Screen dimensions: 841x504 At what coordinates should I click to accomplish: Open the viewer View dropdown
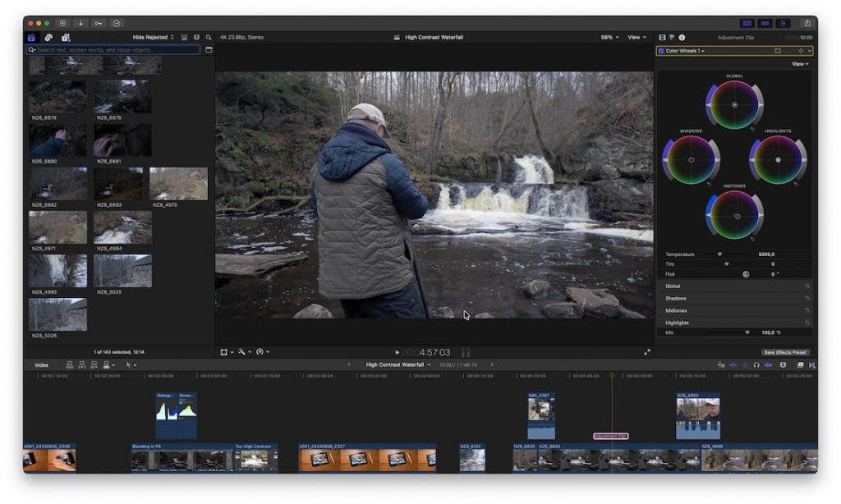(637, 38)
